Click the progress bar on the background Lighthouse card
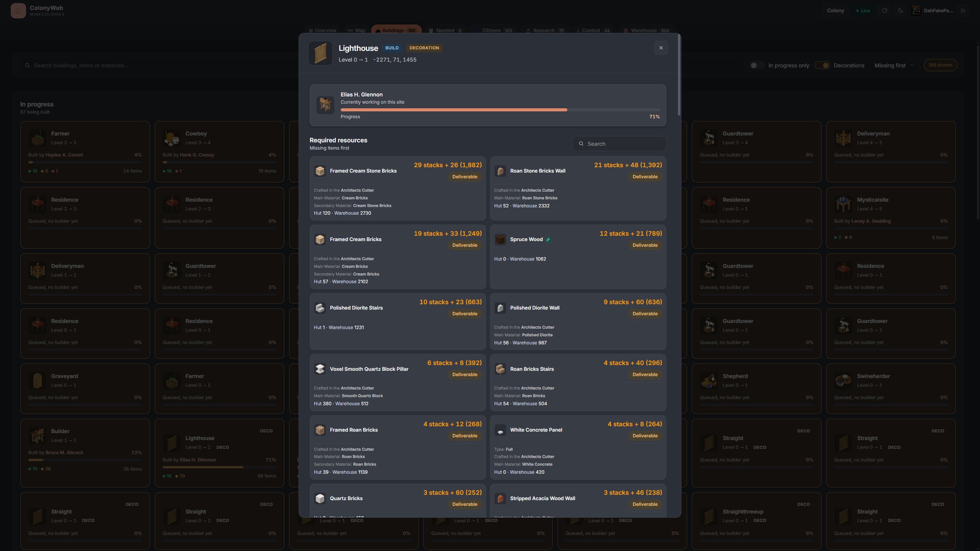 tap(219, 467)
